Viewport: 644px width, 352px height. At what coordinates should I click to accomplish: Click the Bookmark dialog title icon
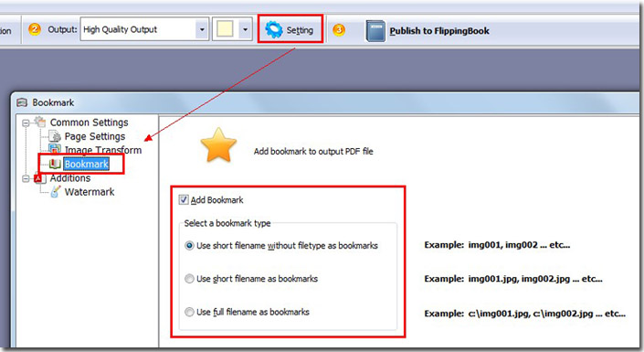click(22, 102)
